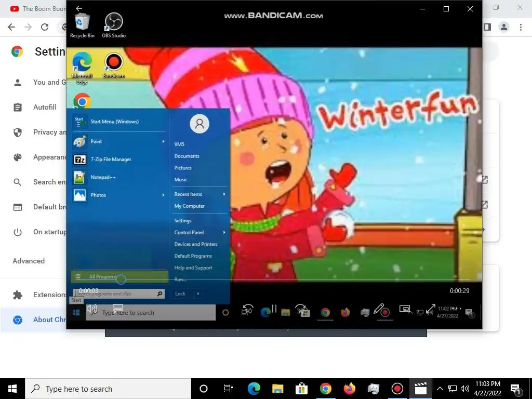Close the video player window
532x399 pixels.
[470, 9]
